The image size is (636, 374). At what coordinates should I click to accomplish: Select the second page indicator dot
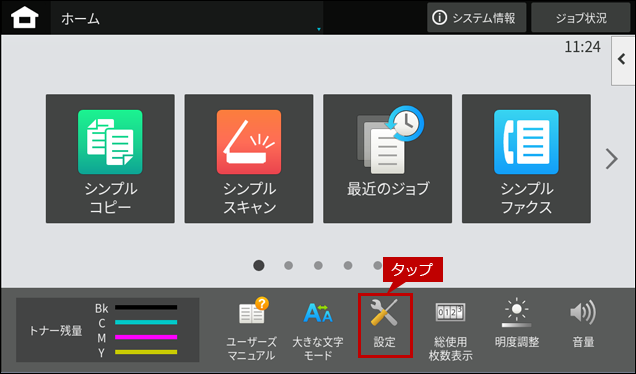(288, 265)
